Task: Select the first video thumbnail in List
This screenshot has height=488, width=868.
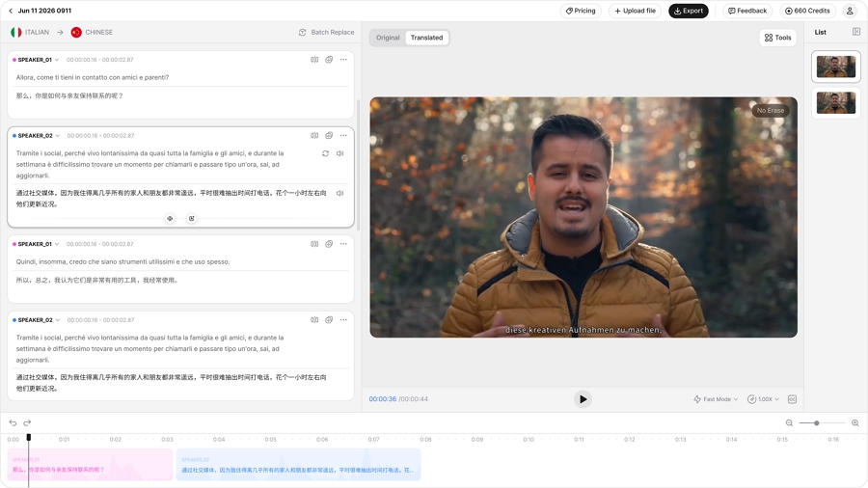Action: [x=836, y=67]
